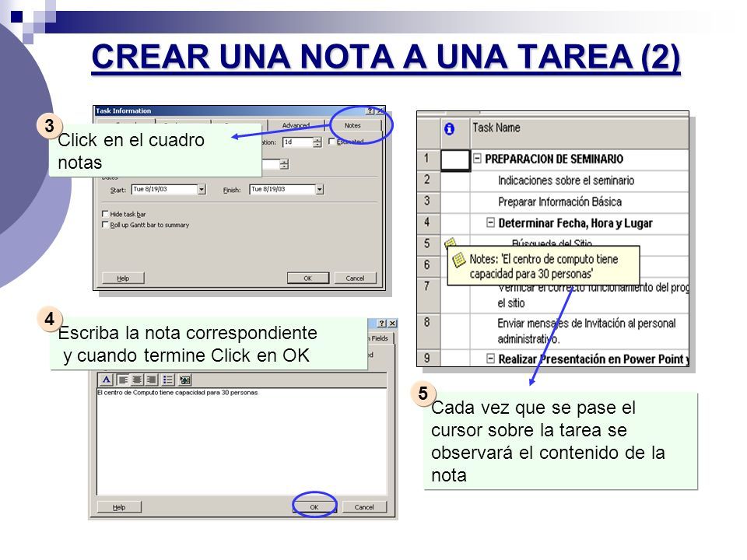Select task 'PREPARACION DE SEMINARIO'
The image size is (747, 560).
[x=554, y=159]
